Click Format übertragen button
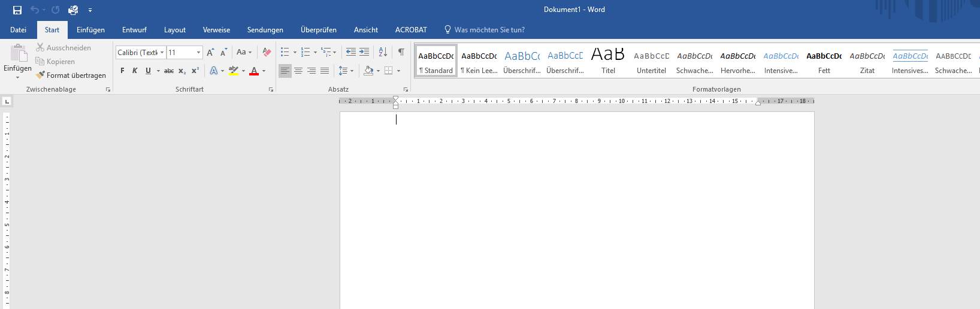The image size is (980, 309). click(71, 75)
